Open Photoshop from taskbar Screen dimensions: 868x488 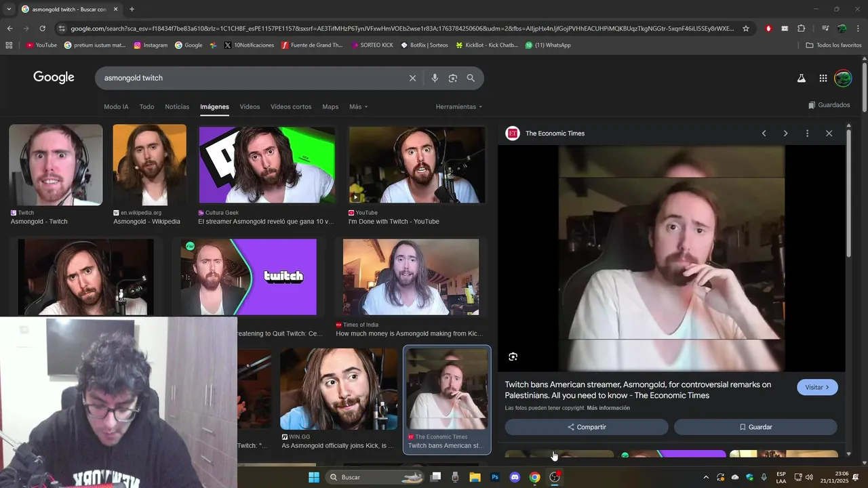(495, 477)
